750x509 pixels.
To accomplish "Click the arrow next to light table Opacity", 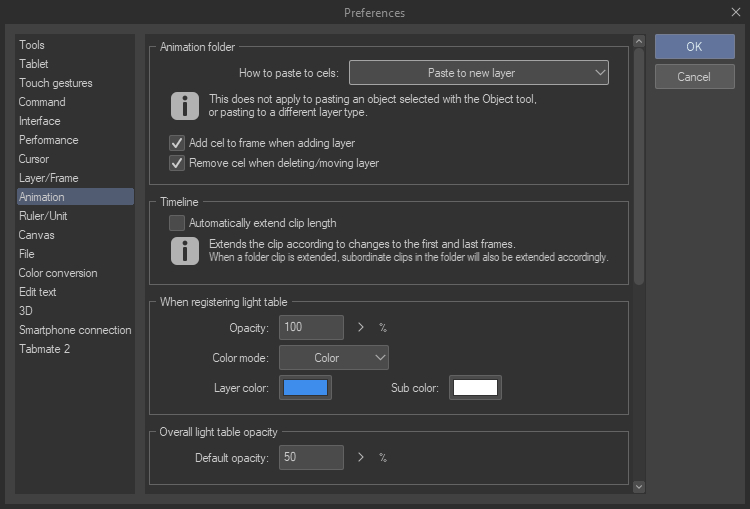I will 361,327.
